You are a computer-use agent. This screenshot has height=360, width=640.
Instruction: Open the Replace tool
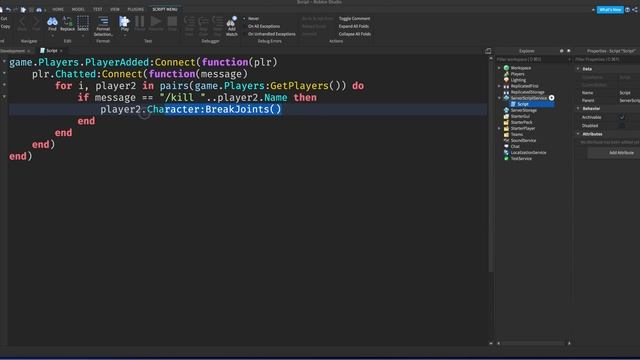(67, 23)
